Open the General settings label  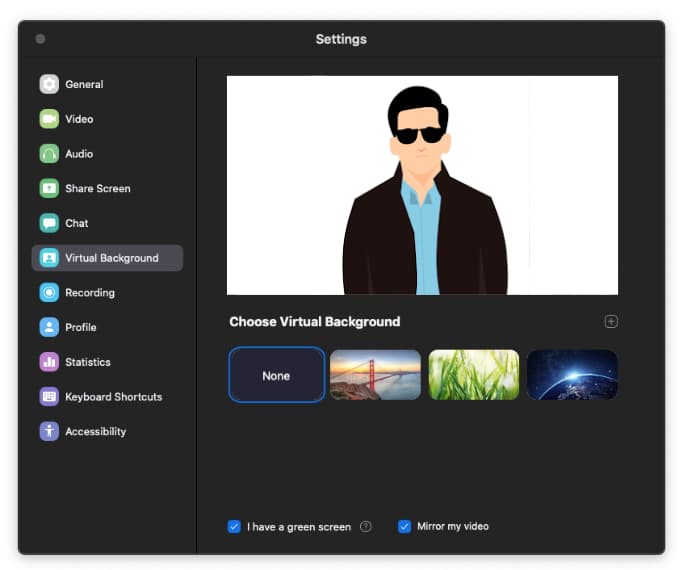click(x=84, y=84)
